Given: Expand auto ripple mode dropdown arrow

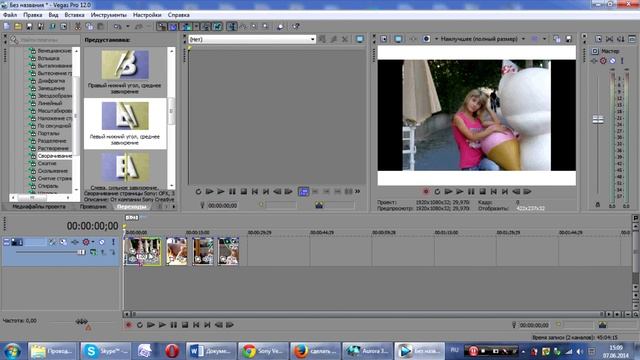Looking at the screenshot, I should point(196,27).
